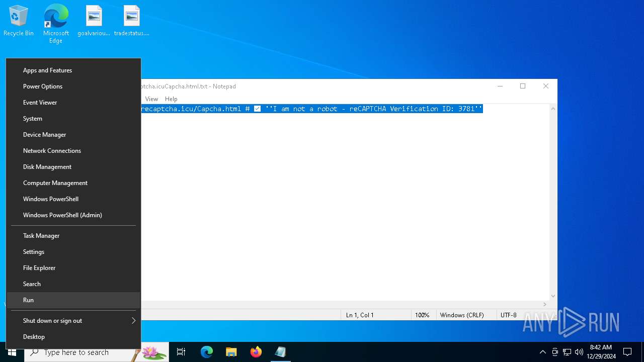Choose Desktop in the context menu
Image resolution: width=644 pixels, height=362 pixels.
(73, 337)
